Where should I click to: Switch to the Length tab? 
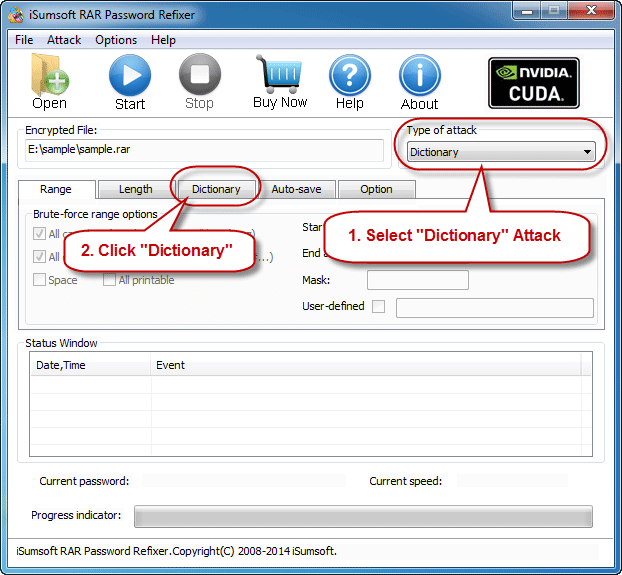click(136, 189)
